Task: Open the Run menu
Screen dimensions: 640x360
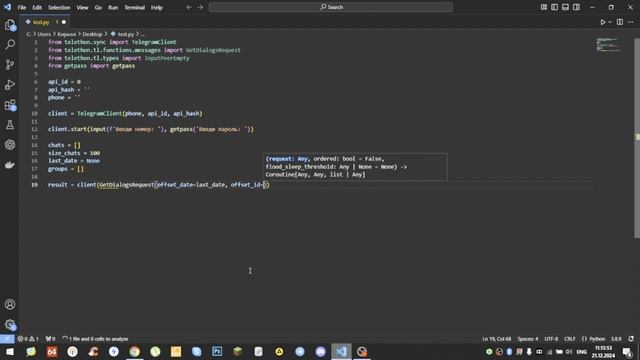Action: tap(113, 7)
